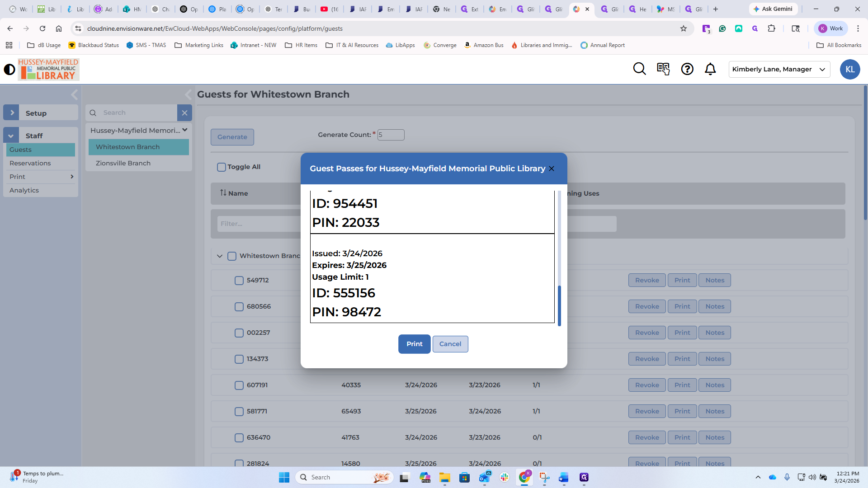Close the Guest Passes dialog with X
This screenshot has height=488, width=868.
[552, 169]
